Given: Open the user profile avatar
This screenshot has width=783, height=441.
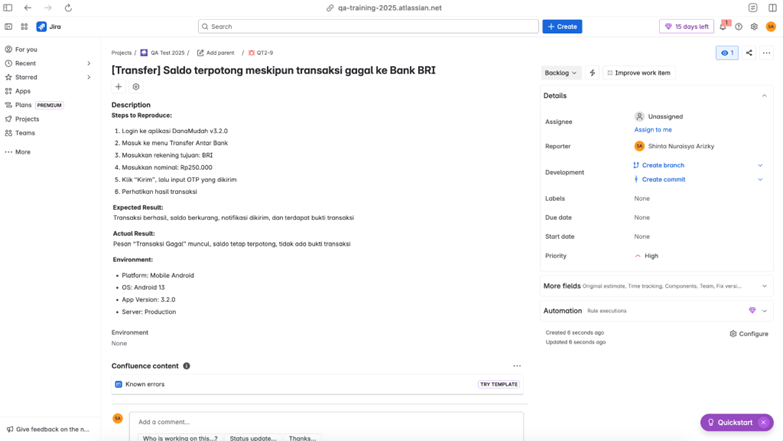Looking at the screenshot, I should pyautogui.click(x=771, y=26).
